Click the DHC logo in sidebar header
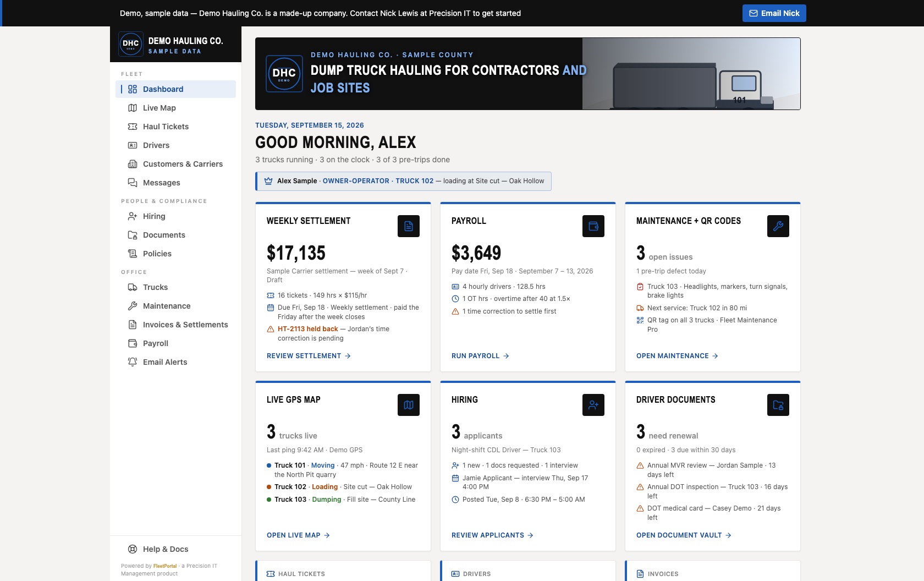The image size is (924, 581). point(131,43)
